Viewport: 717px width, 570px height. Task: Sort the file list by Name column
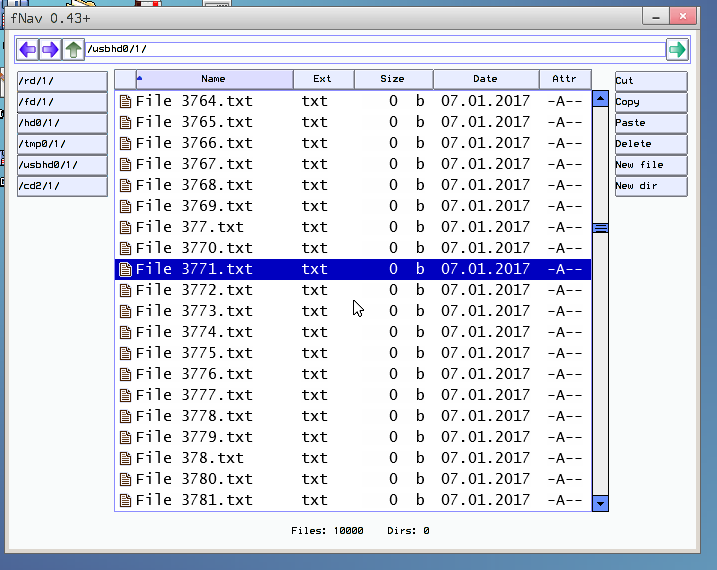click(213, 79)
